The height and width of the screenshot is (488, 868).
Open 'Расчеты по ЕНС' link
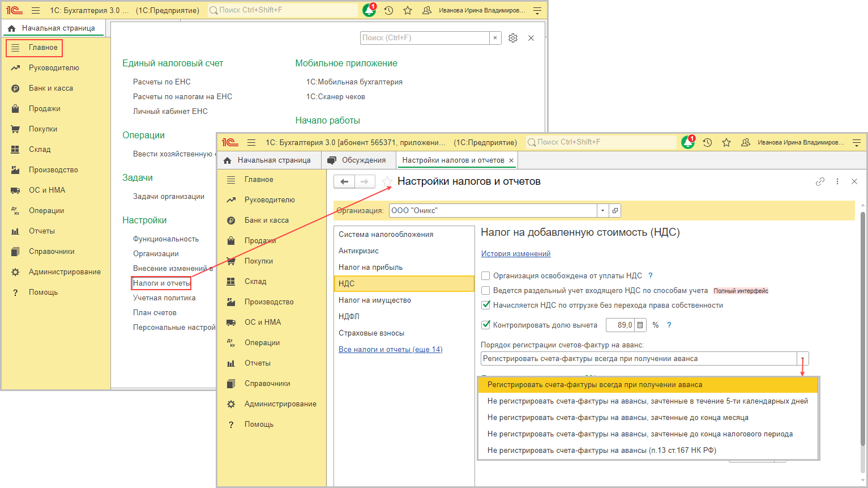click(162, 82)
